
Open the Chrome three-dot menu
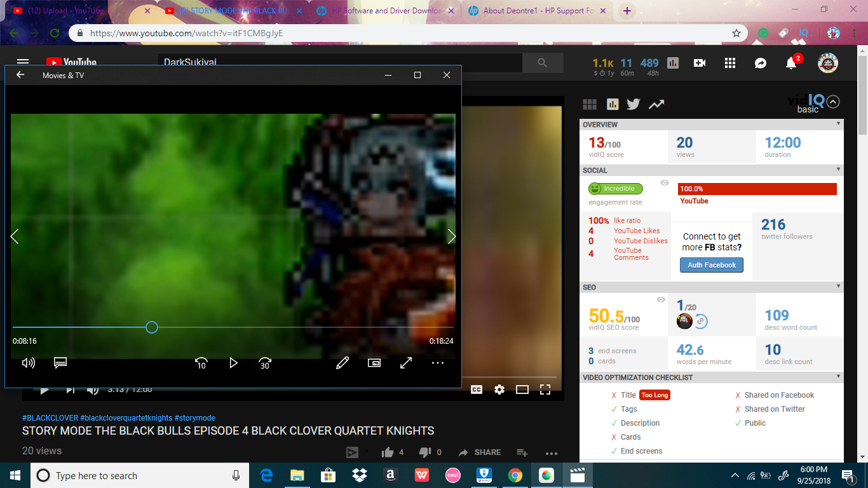pos(854,33)
